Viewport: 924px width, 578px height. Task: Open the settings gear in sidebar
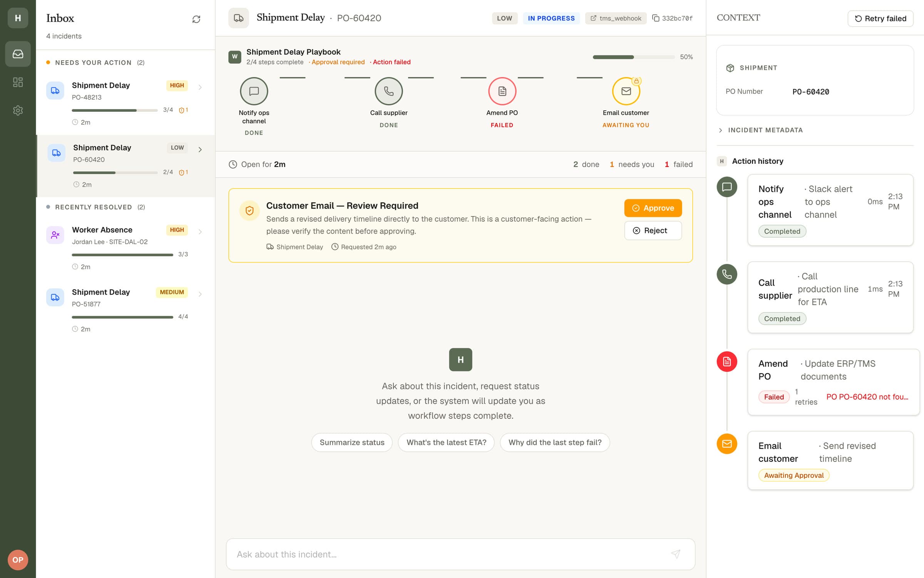pos(18,111)
